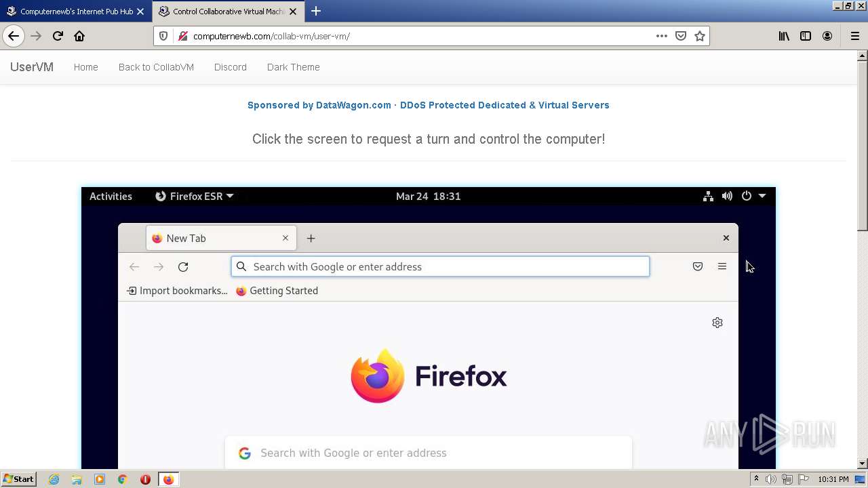The width and height of the screenshot is (868, 488).
Task: Open Action Center flag icon
Action: click(802, 479)
